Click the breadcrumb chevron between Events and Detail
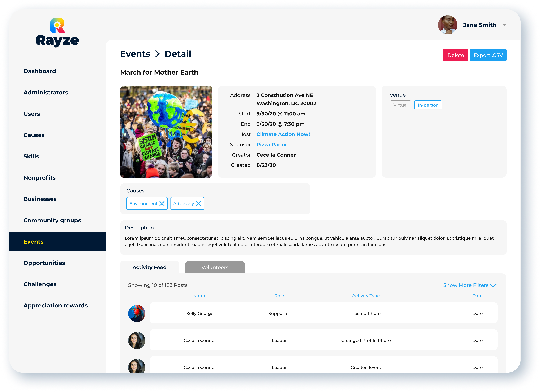540x392 pixels. pyautogui.click(x=157, y=54)
